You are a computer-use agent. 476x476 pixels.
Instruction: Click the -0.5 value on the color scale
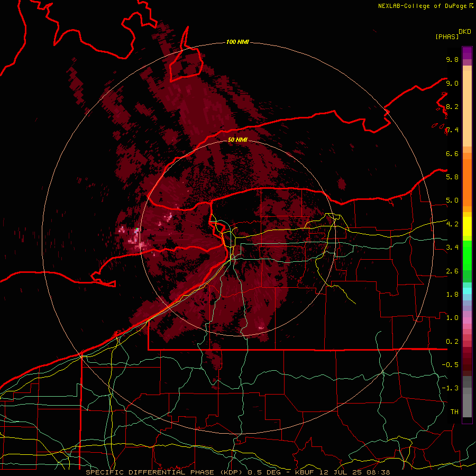pos(450,365)
